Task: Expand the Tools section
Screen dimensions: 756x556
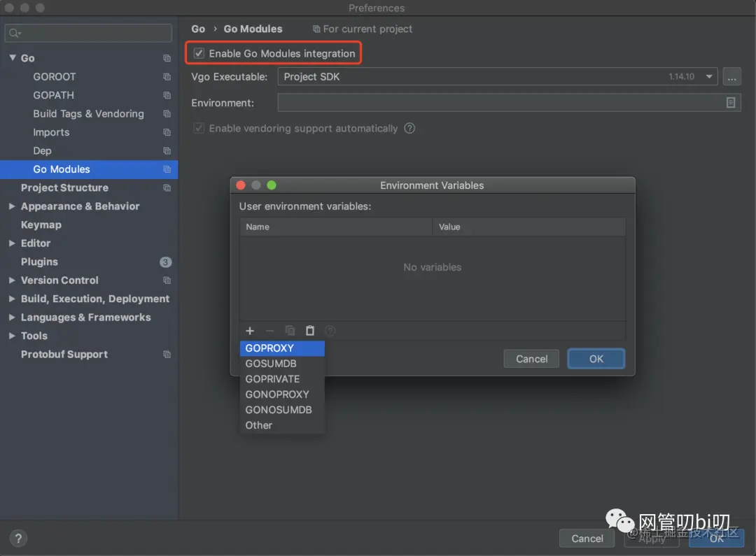Action: [x=12, y=336]
